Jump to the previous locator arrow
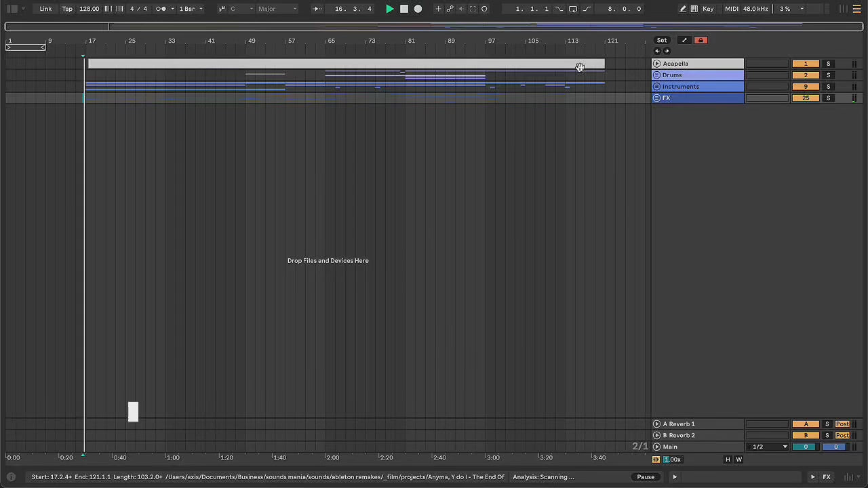The width and height of the screenshot is (868, 488). click(656, 52)
